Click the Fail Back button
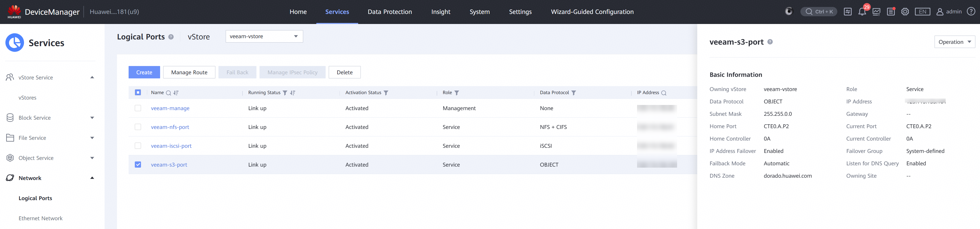The image size is (980, 229). 237,72
